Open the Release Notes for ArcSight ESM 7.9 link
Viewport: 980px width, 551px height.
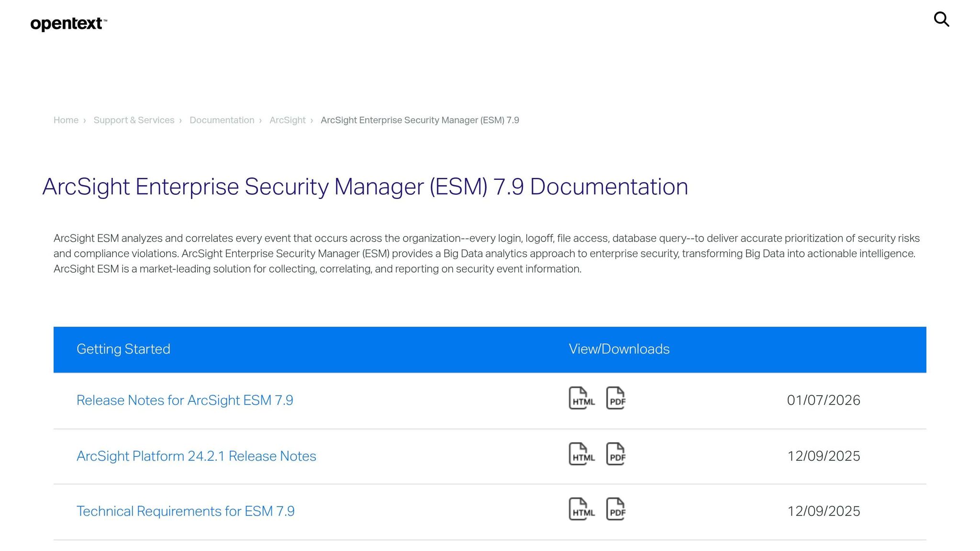(x=185, y=400)
